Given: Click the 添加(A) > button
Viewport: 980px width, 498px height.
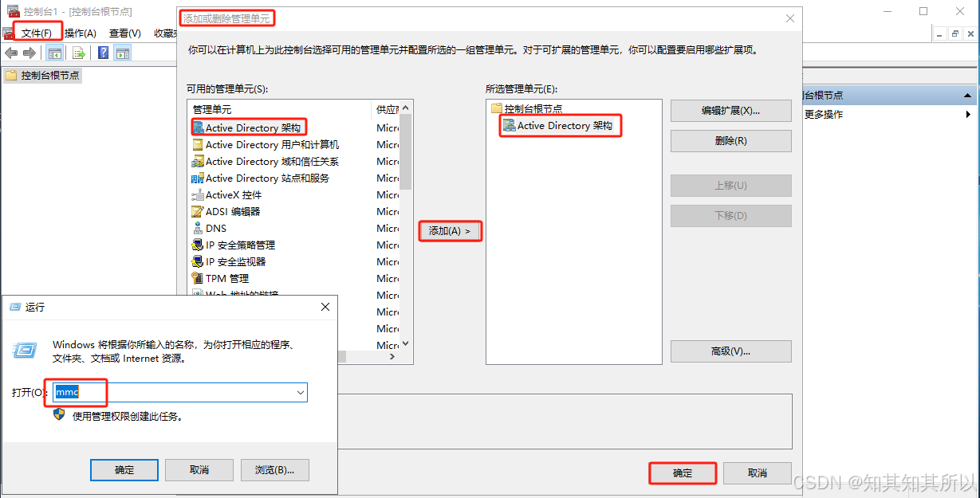Looking at the screenshot, I should point(451,230).
